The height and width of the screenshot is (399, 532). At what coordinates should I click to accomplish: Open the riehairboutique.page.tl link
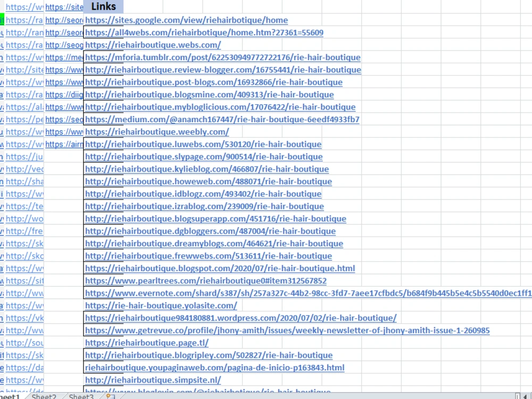[x=147, y=343]
